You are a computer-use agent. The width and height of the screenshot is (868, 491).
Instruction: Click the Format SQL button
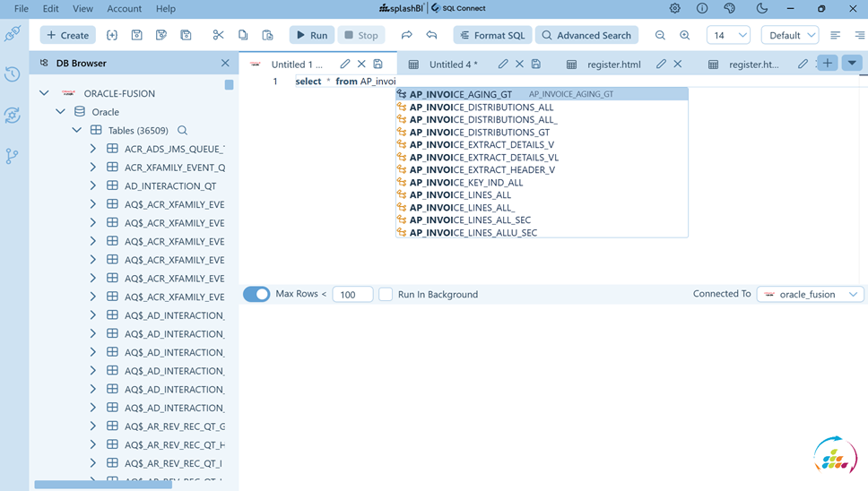pos(492,35)
